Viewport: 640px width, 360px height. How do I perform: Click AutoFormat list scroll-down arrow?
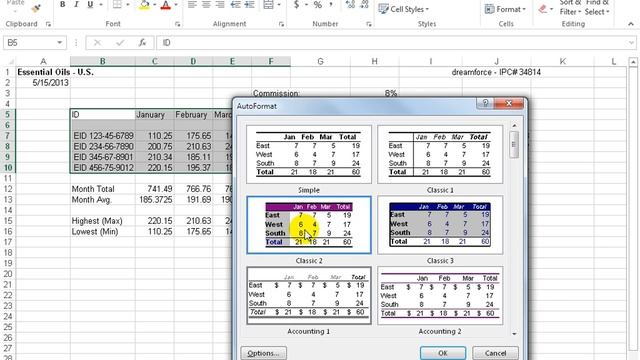[514, 333]
